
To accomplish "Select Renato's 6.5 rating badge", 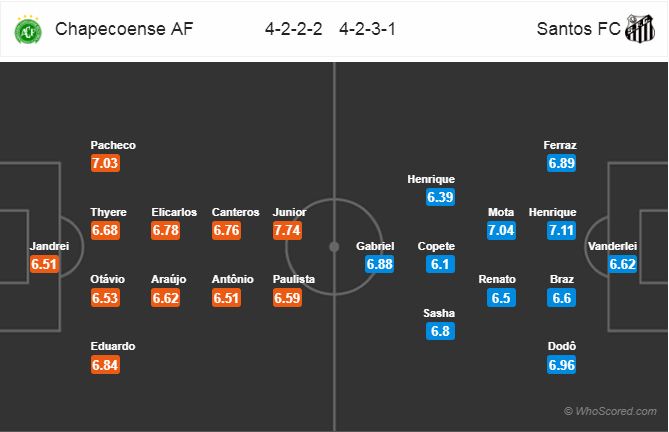I will click(501, 298).
